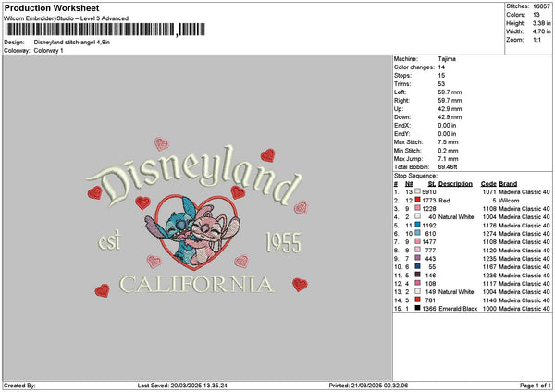The width and height of the screenshot is (555, 392).
Task: Click the color swatch for stop 1 (5910 stitches)
Action: pyautogui.click(x=418, y=191)
